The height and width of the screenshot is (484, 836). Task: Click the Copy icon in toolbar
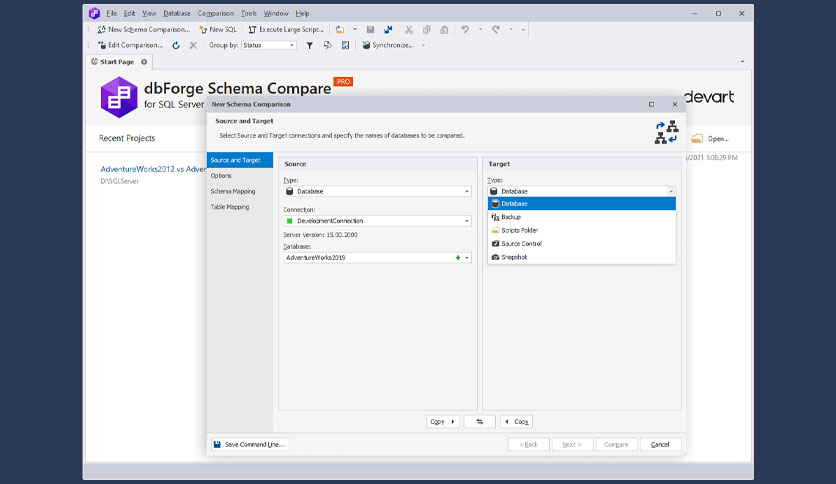(x=427, y=29)
